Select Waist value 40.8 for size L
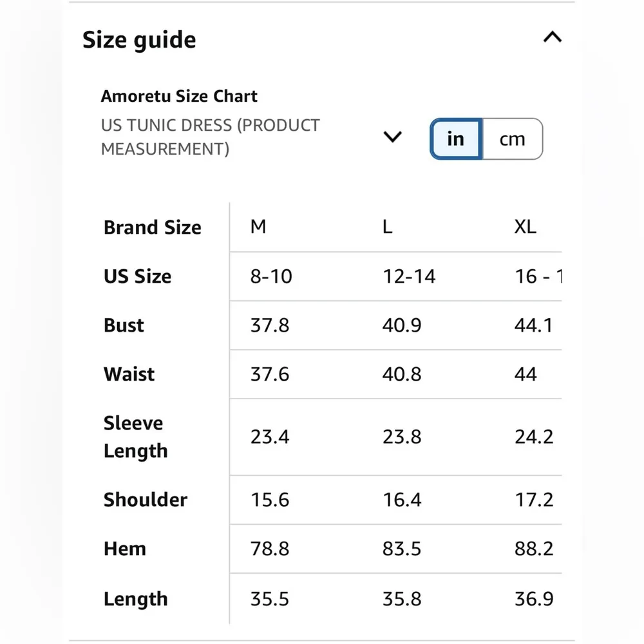 402,374
